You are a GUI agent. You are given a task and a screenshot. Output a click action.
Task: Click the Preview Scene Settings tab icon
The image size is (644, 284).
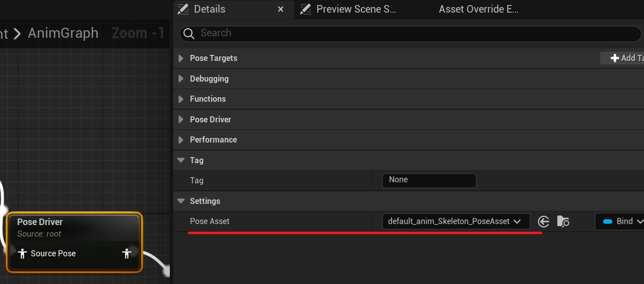305,9
